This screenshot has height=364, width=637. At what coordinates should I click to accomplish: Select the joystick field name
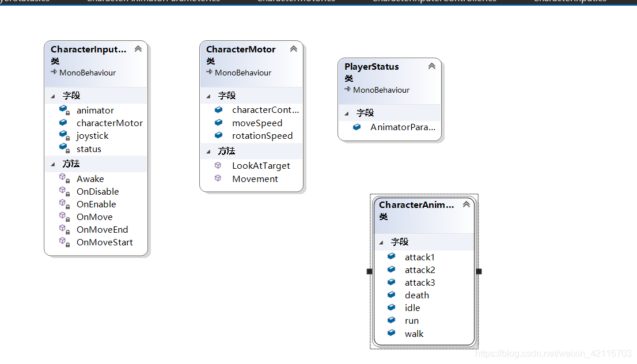(x=92, y=136)
